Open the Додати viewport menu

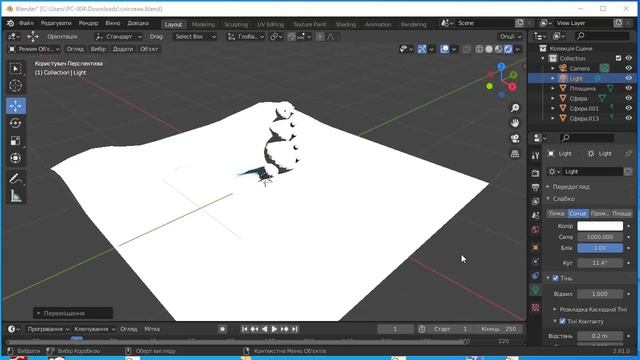pyautogui.click(x=123, y=49)
